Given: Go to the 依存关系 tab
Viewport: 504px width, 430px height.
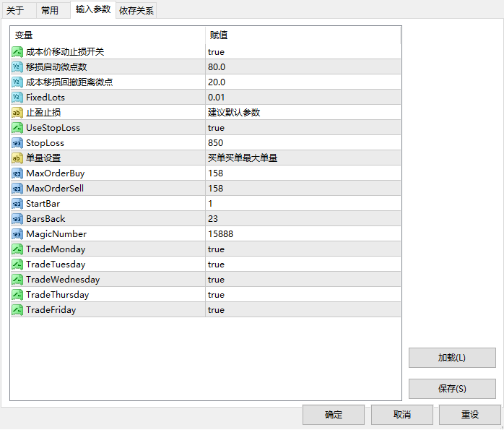Looking at the screenshot, I should pos(136,10).
